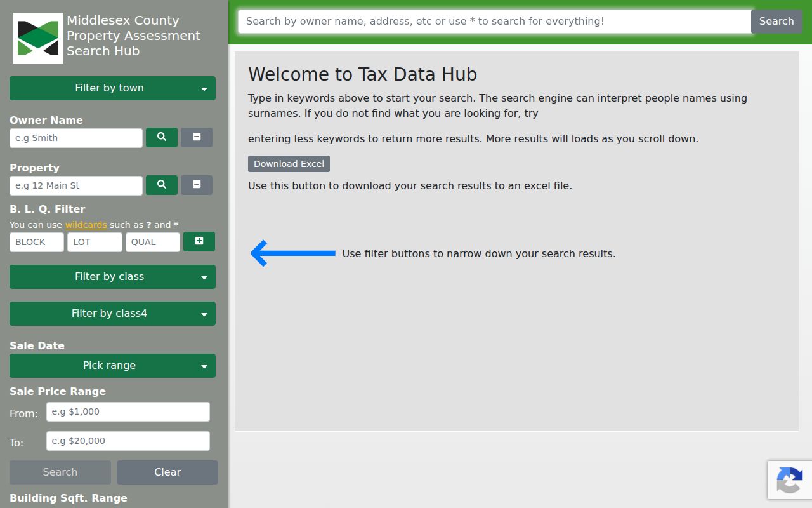Open the wildcards link
812x508 pixels.
tap(86, 225)
